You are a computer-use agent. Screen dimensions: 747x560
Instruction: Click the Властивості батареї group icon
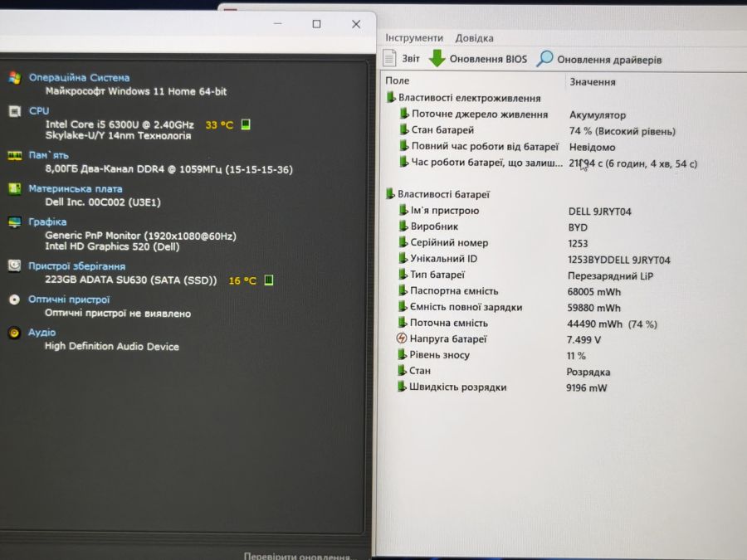[x=390, y=193]
